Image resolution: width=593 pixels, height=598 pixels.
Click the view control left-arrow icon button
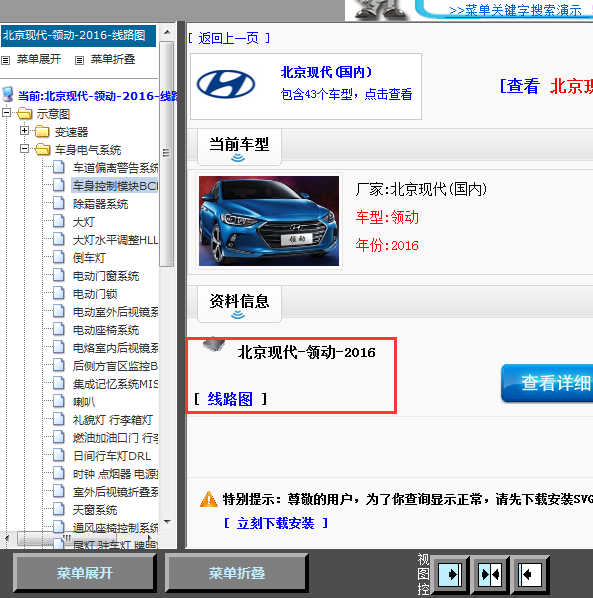coord(530,574)
